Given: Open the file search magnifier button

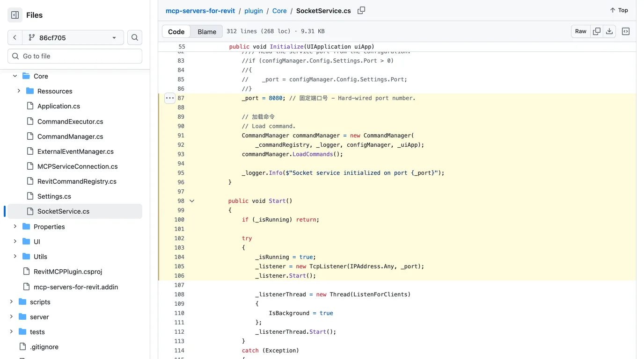Looking at the screenshot, I should [x=135, y=37].
